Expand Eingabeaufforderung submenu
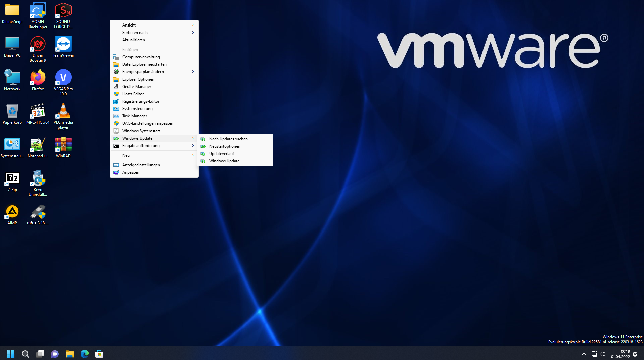The image size is (644, 360). point(154,146)
